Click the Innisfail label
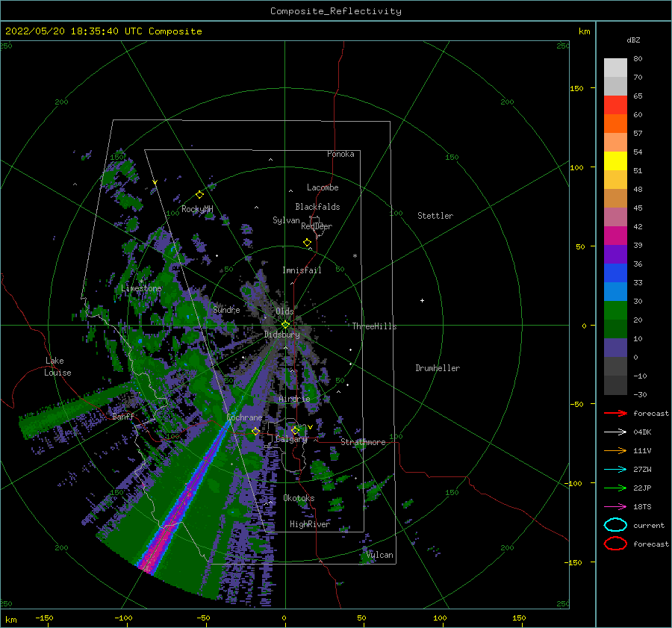 [302, 270]
